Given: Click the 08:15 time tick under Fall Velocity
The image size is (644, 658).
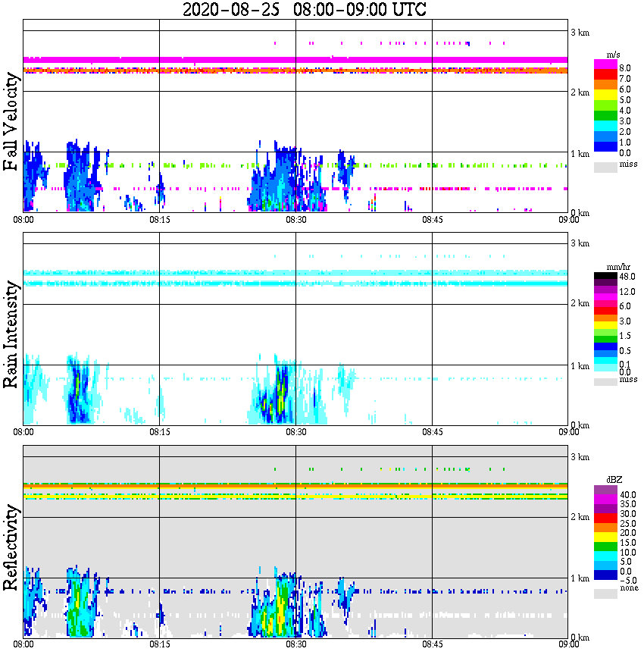Looking at the screenshot, I should click(159, 220).
